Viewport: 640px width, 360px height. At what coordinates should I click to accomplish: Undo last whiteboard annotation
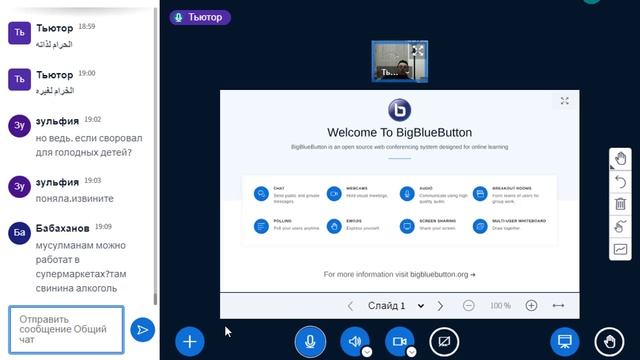[x=620, y=182]
